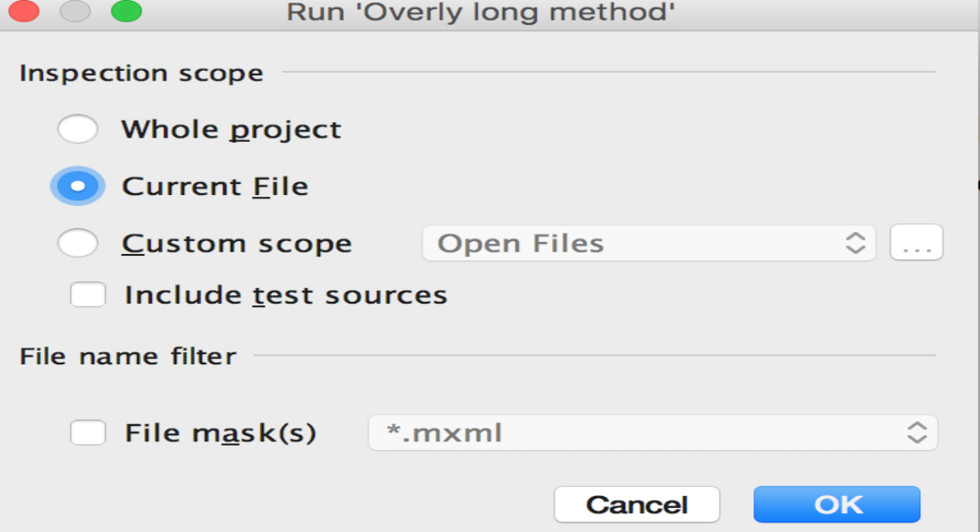Click the Custom scope label text
Viewport: 980px width, 532px height.
[237, 244]
